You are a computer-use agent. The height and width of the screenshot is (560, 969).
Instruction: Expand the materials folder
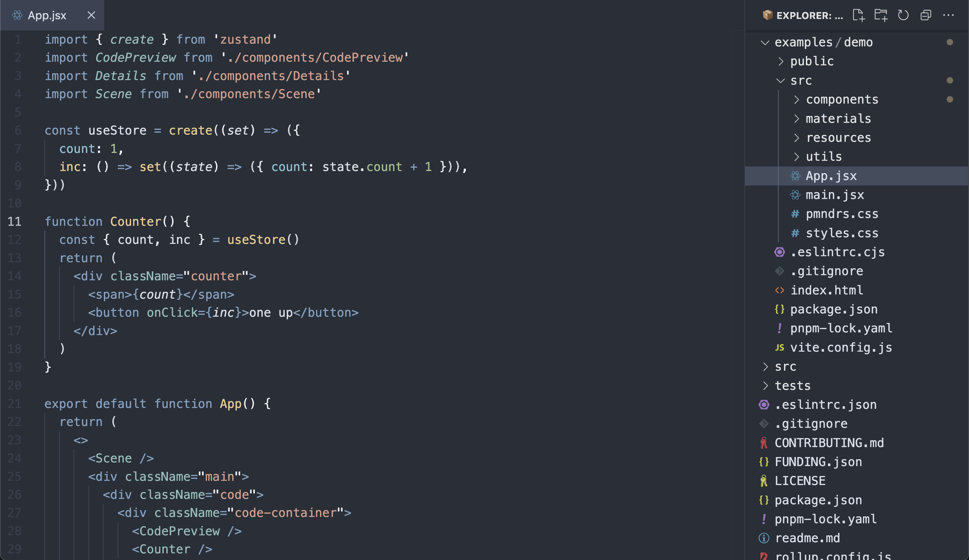click(x=796, y=119)
